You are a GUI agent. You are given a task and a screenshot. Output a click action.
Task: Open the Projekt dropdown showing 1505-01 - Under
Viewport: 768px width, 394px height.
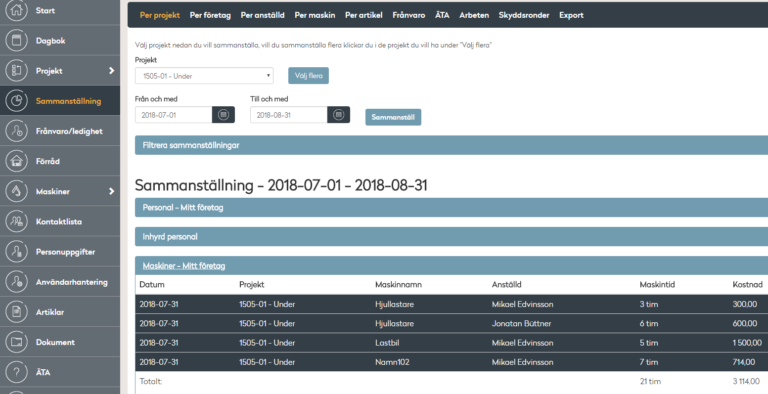204,76
